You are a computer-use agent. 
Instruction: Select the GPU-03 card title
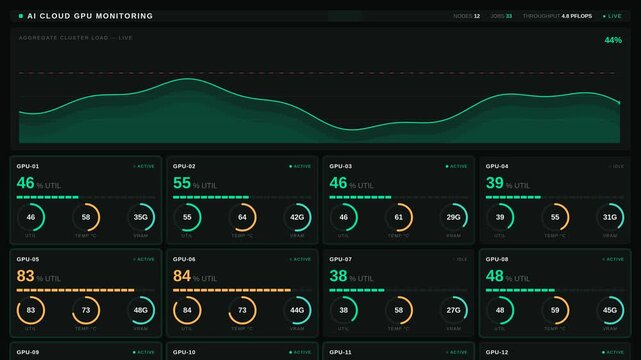point(341,166)
